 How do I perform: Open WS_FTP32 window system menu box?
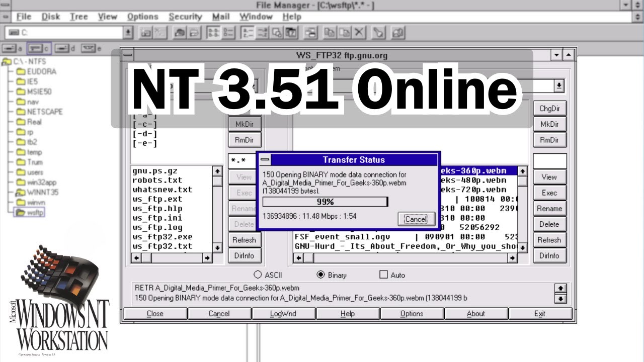pos(128,55)
